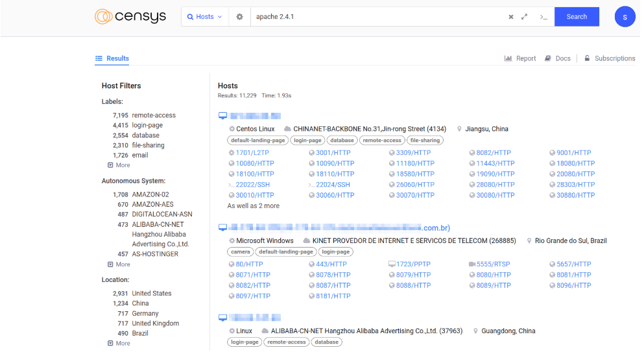Expand the search box with arrows icon
The width and height of the screenshot is (644, 352).
click(x=525, y=17)
